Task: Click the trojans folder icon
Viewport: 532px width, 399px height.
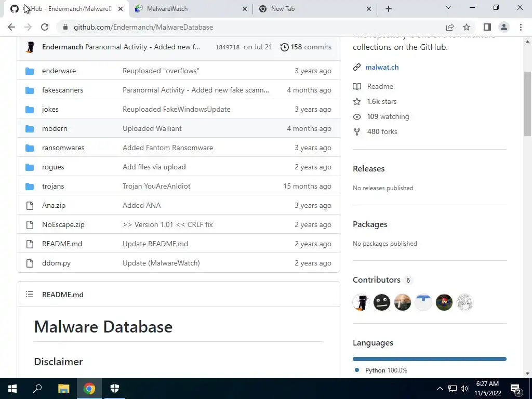Action: point(30,187)
